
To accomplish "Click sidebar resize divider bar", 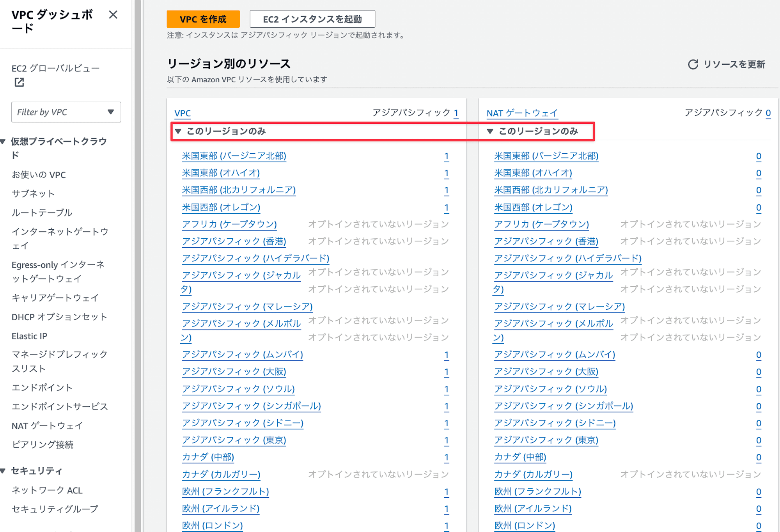I will (138, 266).
